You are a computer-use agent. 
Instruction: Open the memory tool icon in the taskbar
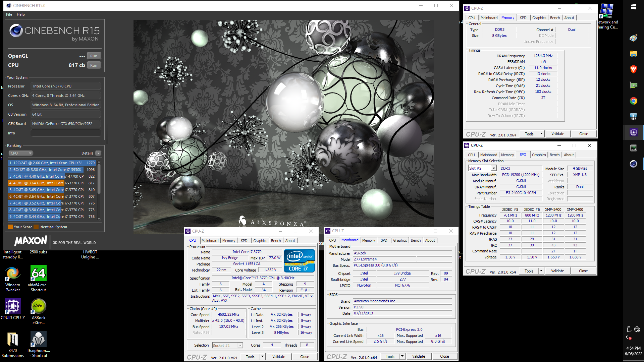(633, 148)
